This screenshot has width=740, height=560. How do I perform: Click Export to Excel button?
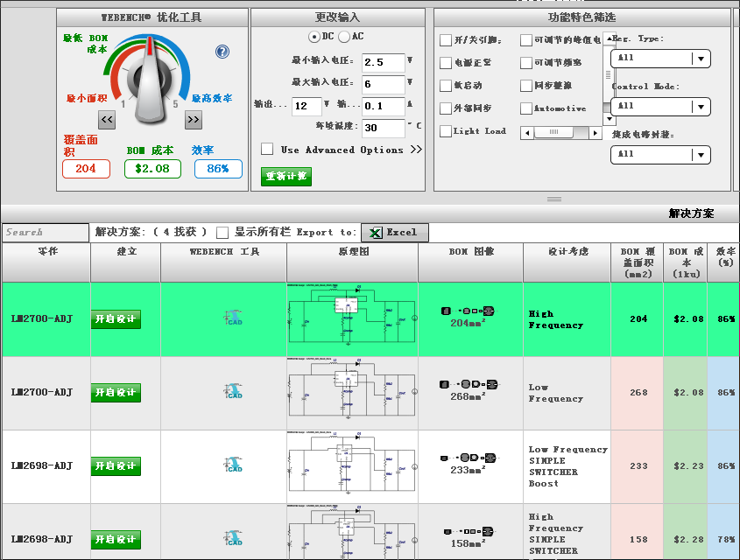tap(395, 233)
